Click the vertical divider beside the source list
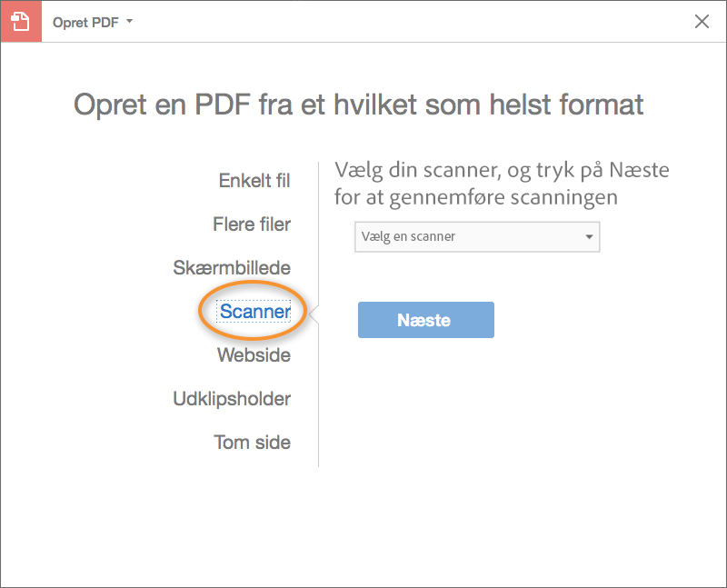The image size is (727, 588). (318, 409)
